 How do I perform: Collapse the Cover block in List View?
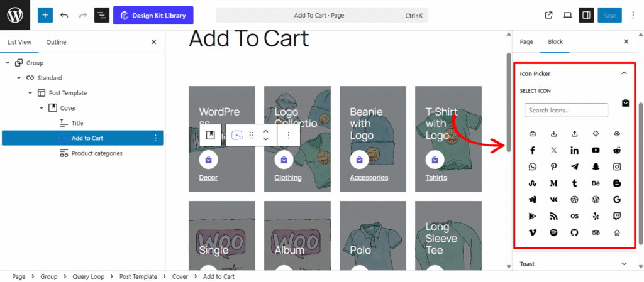point(42,108)
